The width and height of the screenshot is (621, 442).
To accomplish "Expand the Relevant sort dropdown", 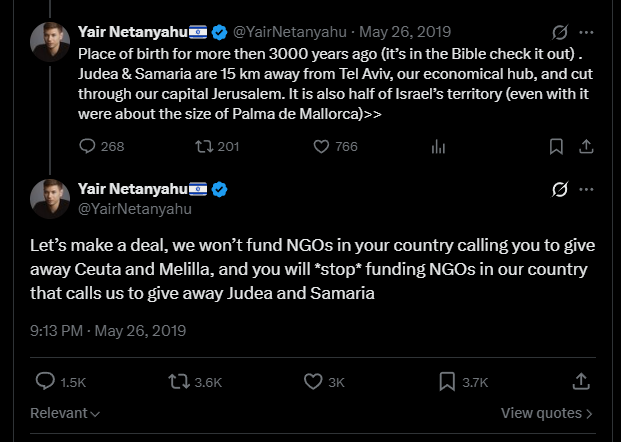I will click(x=65, y=413).
